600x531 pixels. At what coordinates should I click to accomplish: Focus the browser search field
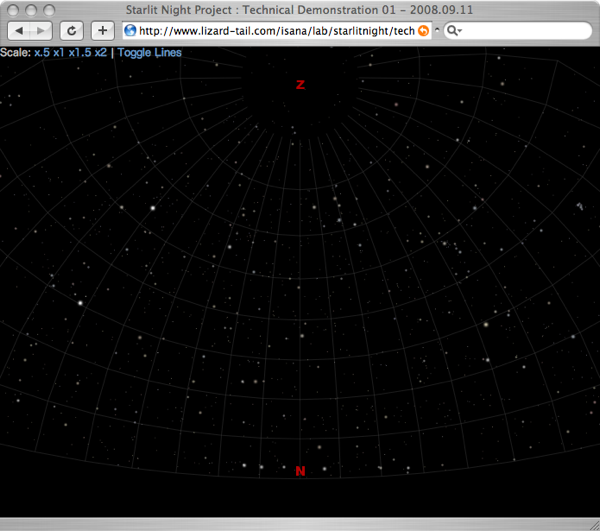pos(518,31)
